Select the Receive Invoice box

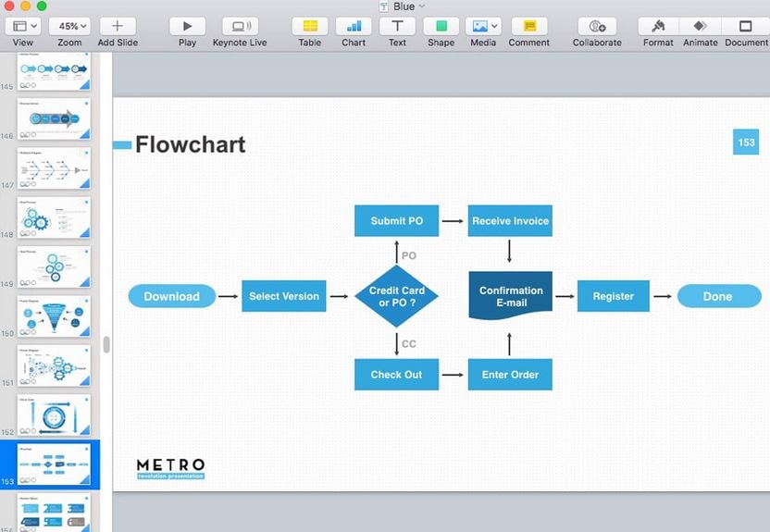pyautogui.click(x=510, y=221)
